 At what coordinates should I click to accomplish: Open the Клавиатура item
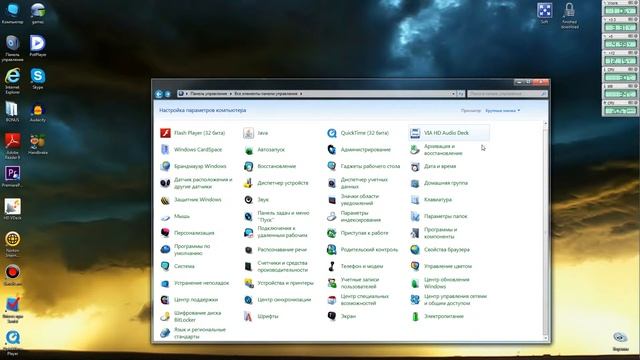431,200
